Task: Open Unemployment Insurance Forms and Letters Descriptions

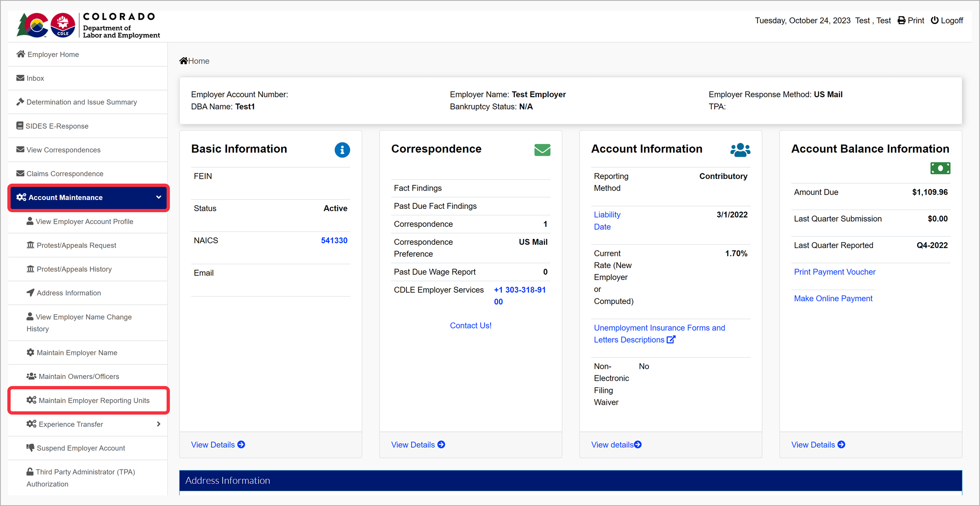Action: [x=659, y=334]
